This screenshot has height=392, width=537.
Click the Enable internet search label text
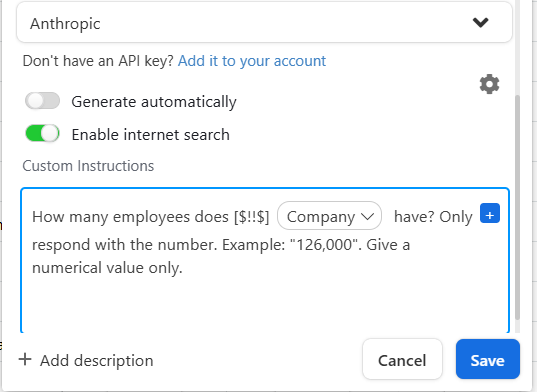click(151, 135)
